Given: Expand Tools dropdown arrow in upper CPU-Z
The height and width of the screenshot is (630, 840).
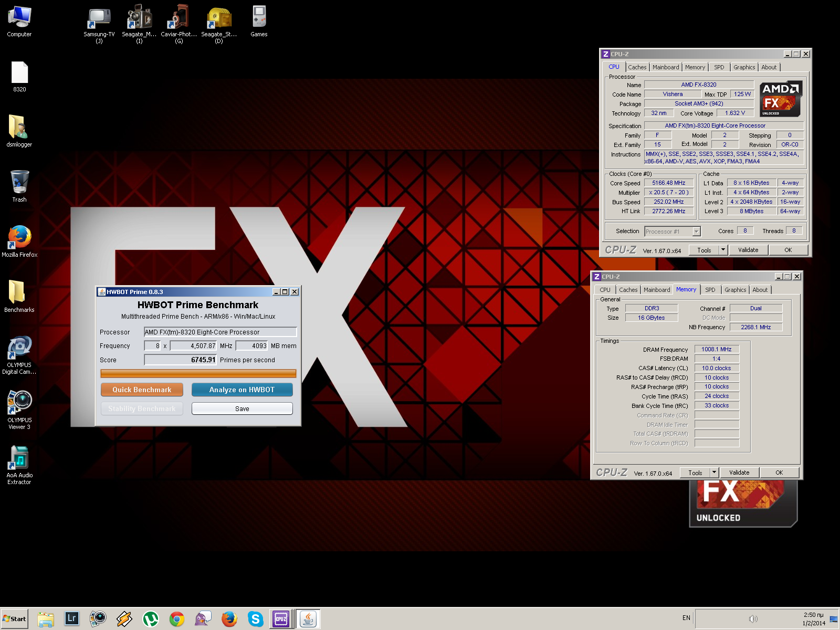Looking at the screenshot, I should [x=723, y=250].
